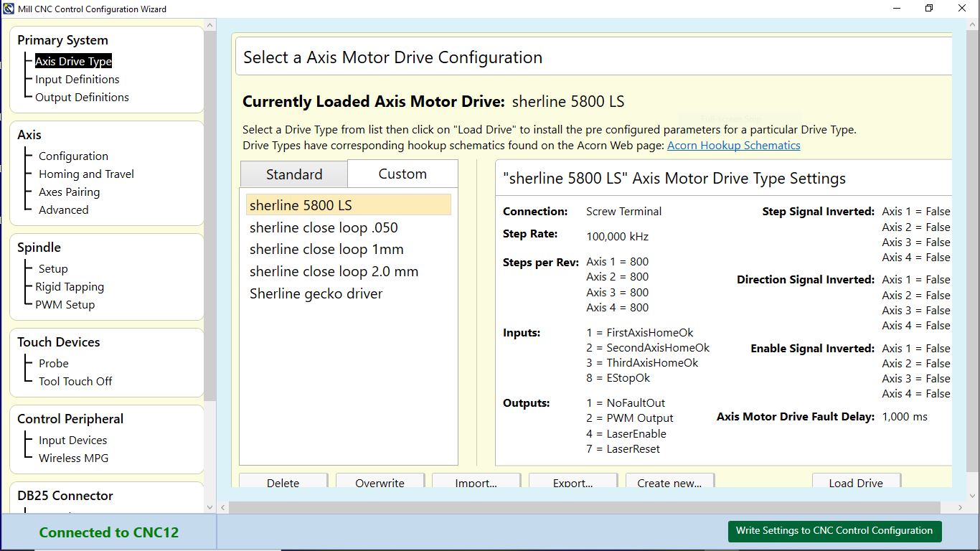Minimize the wizard window

pyautogui.click(x=896, y=9)
